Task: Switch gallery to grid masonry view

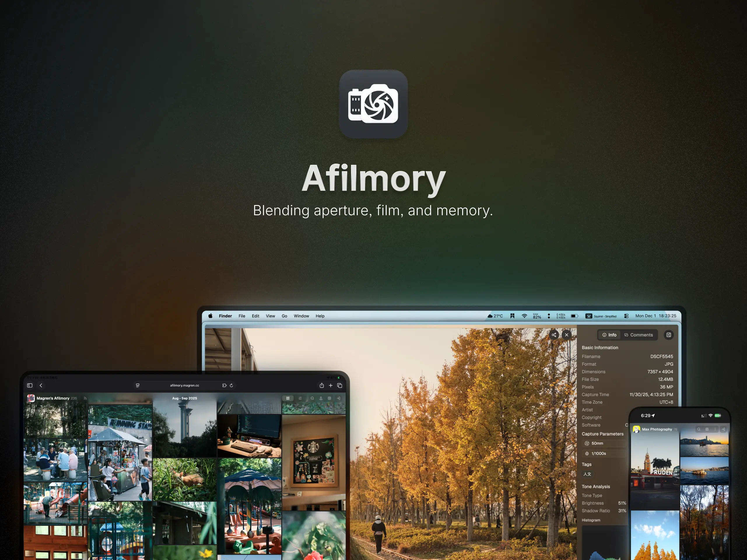Action: [288, 398]
